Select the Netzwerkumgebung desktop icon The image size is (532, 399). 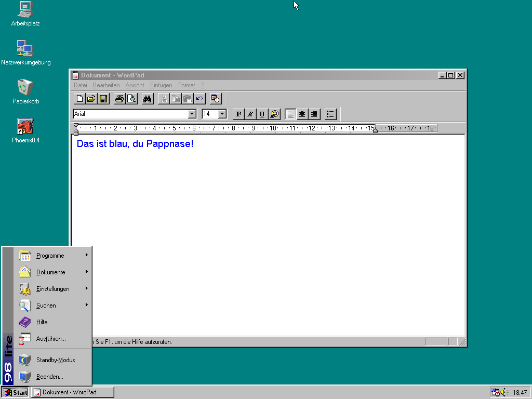pyautogui.click(x=25, y=52)
